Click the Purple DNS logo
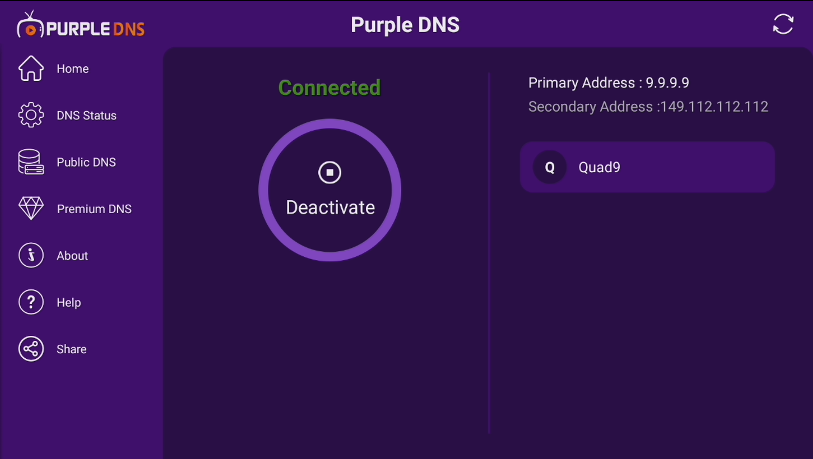Viewport: 813px width, 459px height. click(81, 25)
